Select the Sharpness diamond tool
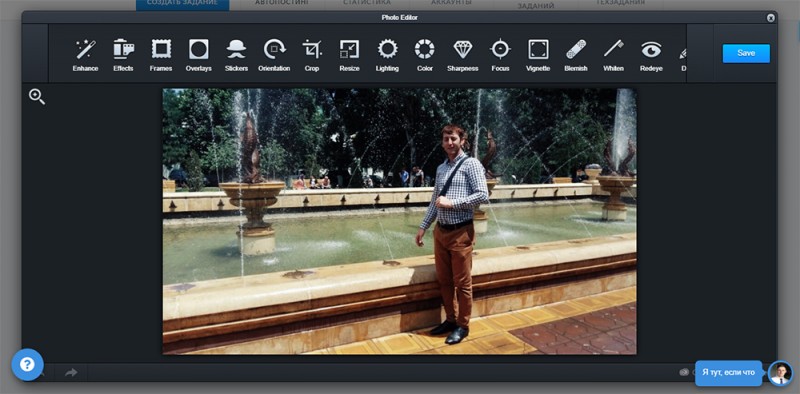This screenshot has height=394, width=800. [x=463, y=55]
